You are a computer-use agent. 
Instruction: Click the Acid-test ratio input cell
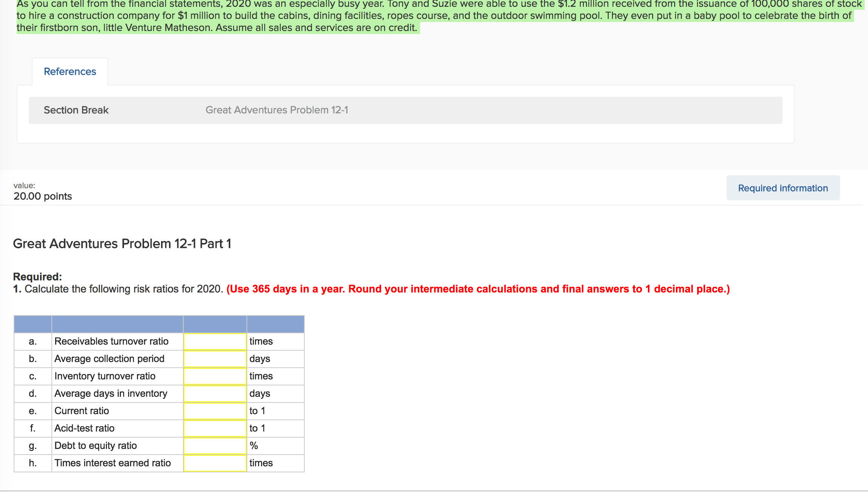(215, 428)
